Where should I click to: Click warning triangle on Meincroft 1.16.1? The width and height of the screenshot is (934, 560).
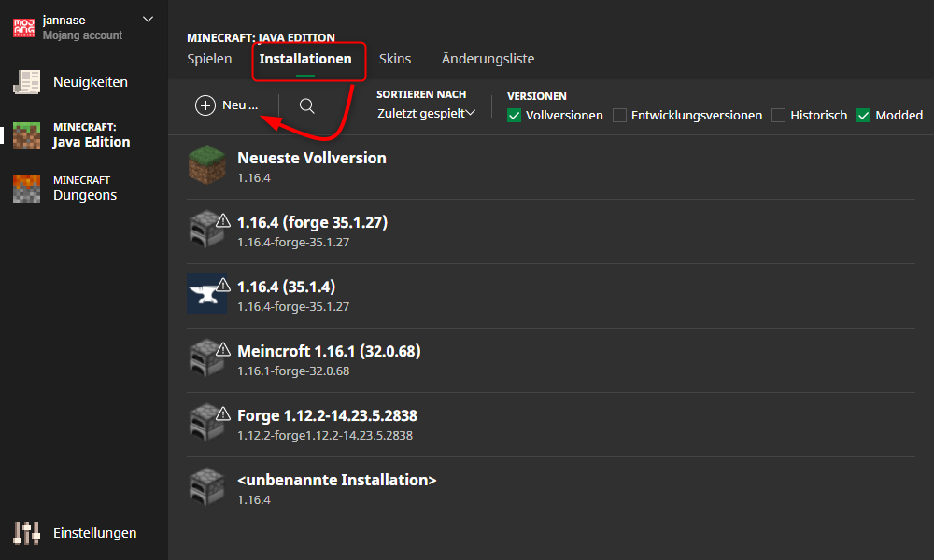(223, 349)
